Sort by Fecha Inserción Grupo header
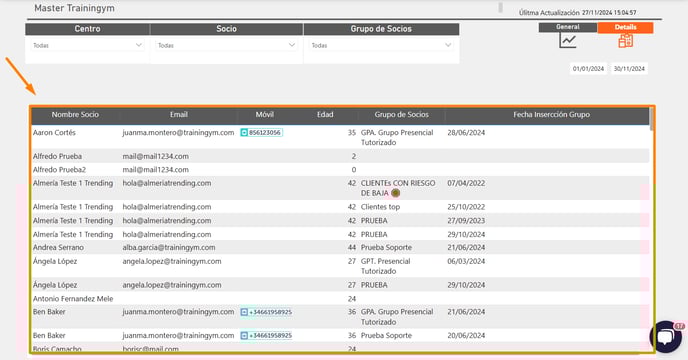 (x=552, y=115)
